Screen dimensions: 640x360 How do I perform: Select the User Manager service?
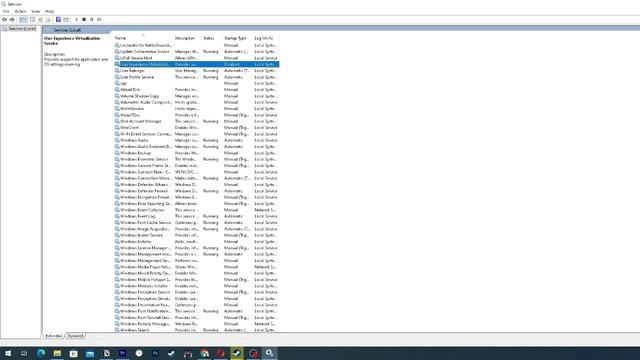pos(197,71)
